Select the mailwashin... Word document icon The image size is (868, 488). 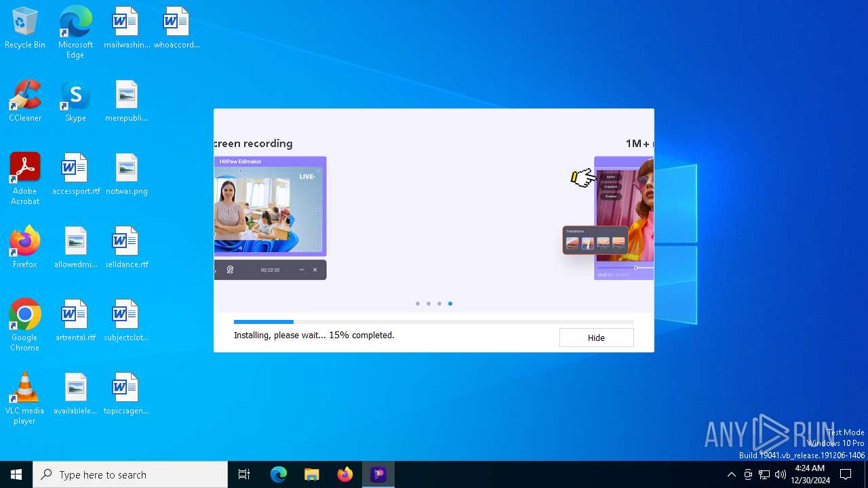[126, 28]
